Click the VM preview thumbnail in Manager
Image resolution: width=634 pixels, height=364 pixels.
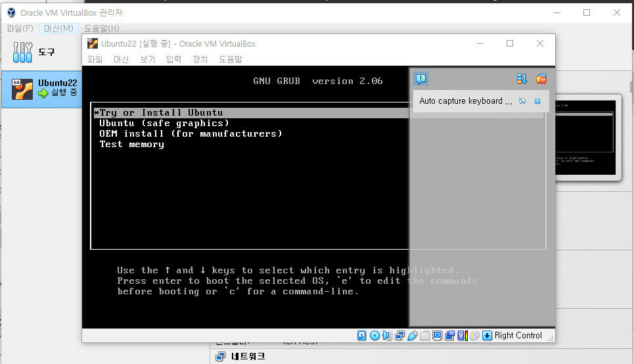(586, 137)
